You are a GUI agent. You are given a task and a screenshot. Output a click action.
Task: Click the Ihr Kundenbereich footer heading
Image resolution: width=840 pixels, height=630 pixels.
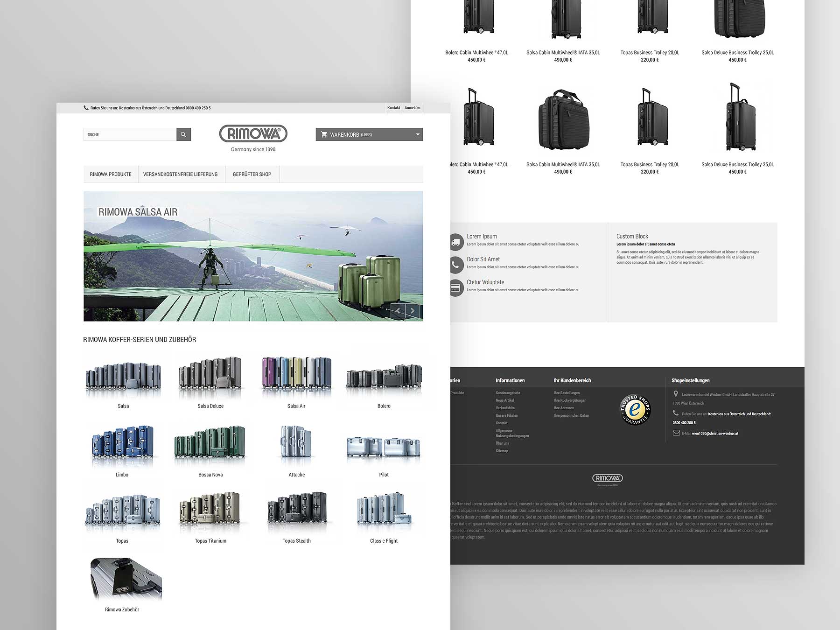click(x=572, y=380)
